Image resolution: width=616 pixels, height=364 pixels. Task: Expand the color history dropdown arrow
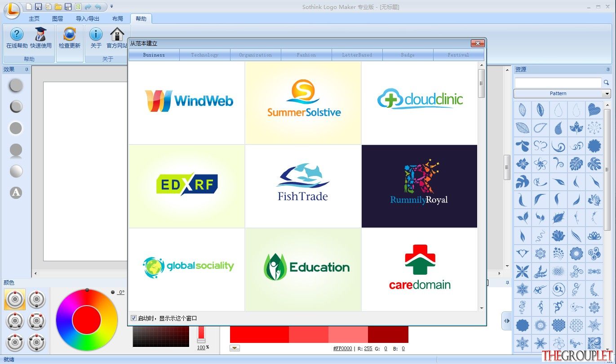click(235, 348)
